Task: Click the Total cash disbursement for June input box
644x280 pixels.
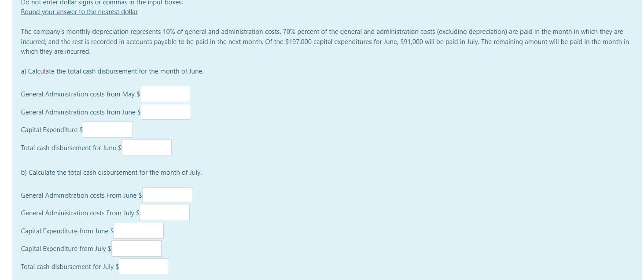Action: 146,147
